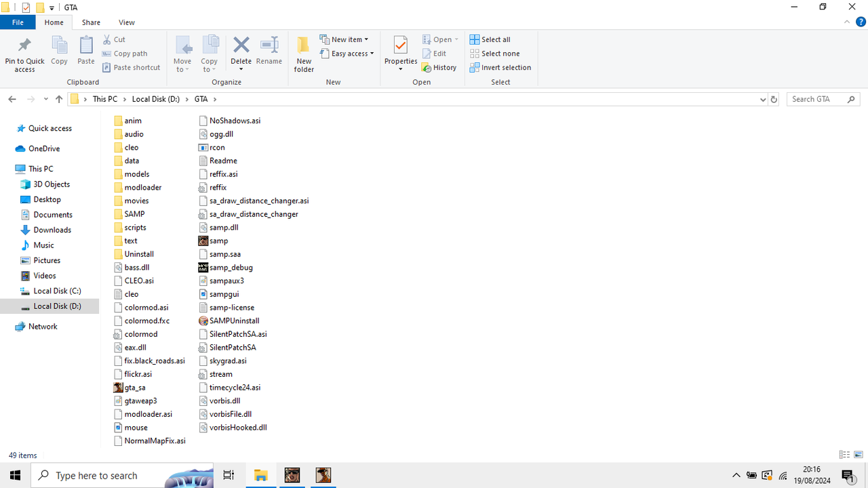Viewport: 868px width, 488px height.
Task: Refresh the GTA folder view
Action: (x=774, y=99)
